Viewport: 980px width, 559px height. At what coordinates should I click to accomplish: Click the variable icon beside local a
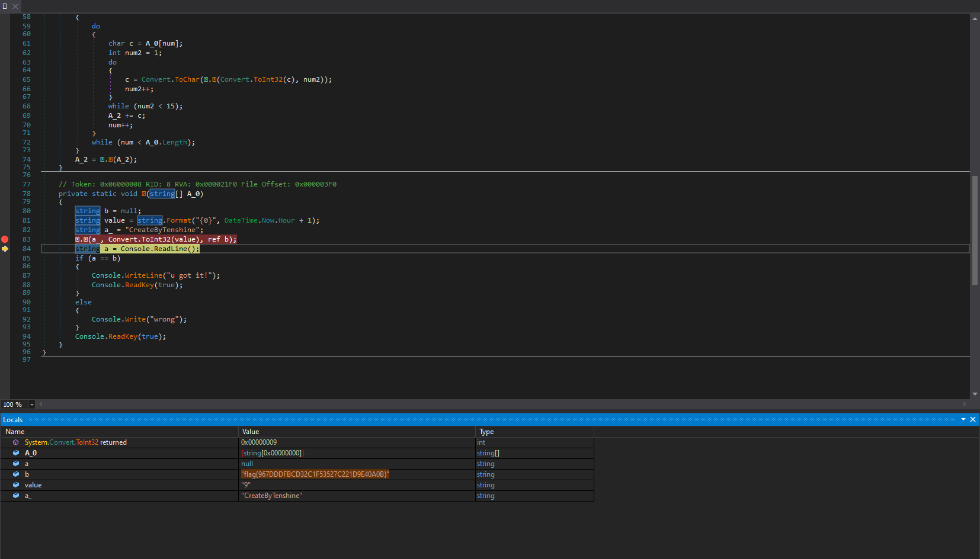[16, 464]
